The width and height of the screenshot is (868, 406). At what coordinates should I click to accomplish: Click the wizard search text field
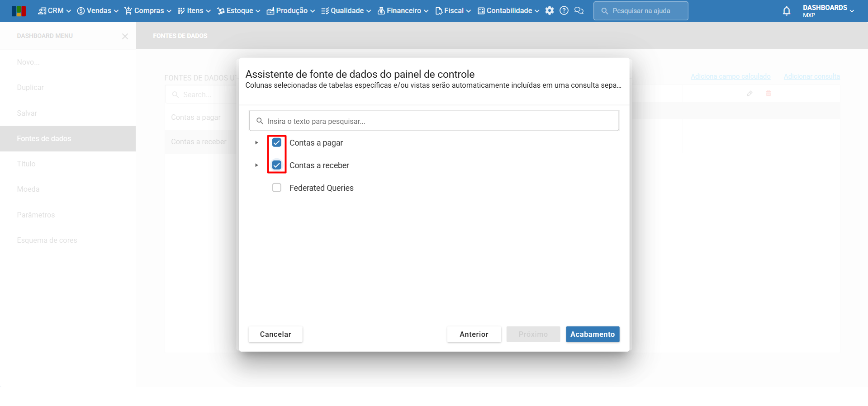[x=434, y=121]
